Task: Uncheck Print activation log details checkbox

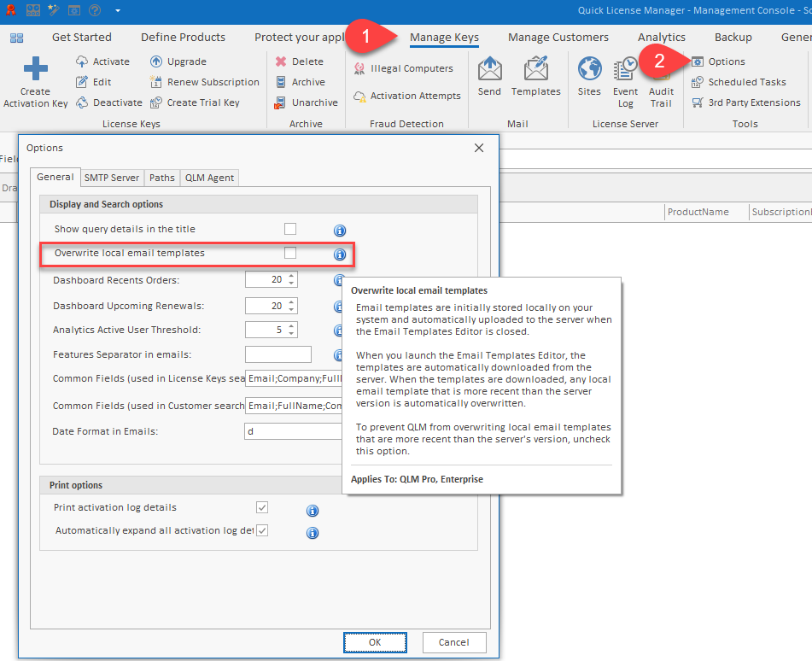Action: pos(262,507)
